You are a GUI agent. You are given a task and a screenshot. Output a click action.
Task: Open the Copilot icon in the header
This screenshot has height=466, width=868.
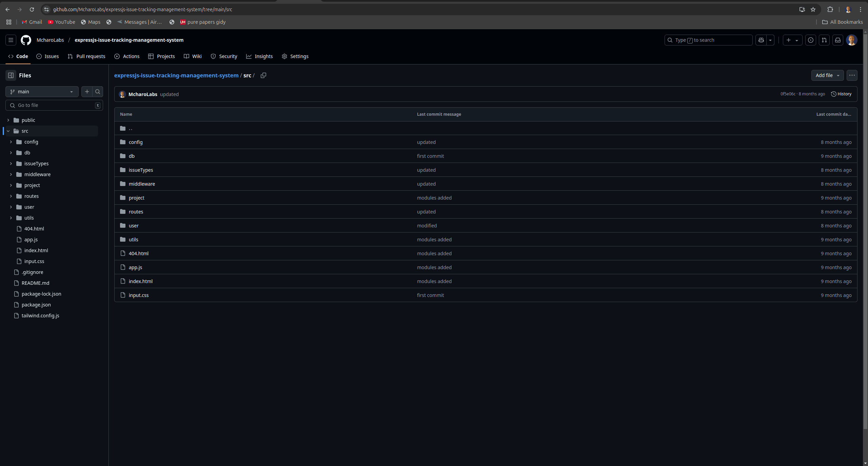[761, 40]
